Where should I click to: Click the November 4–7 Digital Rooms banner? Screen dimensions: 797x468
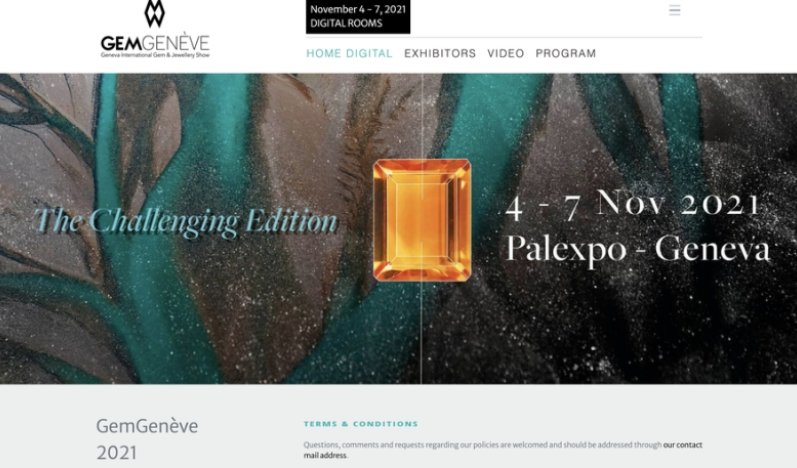click(358, 17)
